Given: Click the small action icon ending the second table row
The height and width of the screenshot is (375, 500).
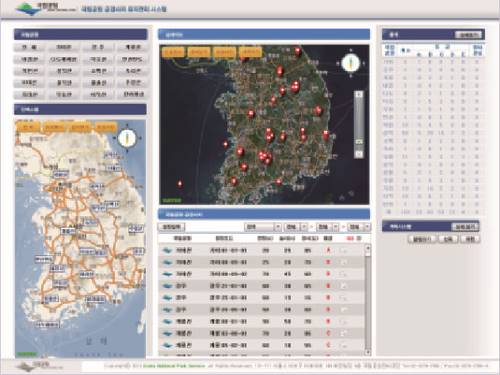Looking at the screenshot, I should tap(343, 262).
